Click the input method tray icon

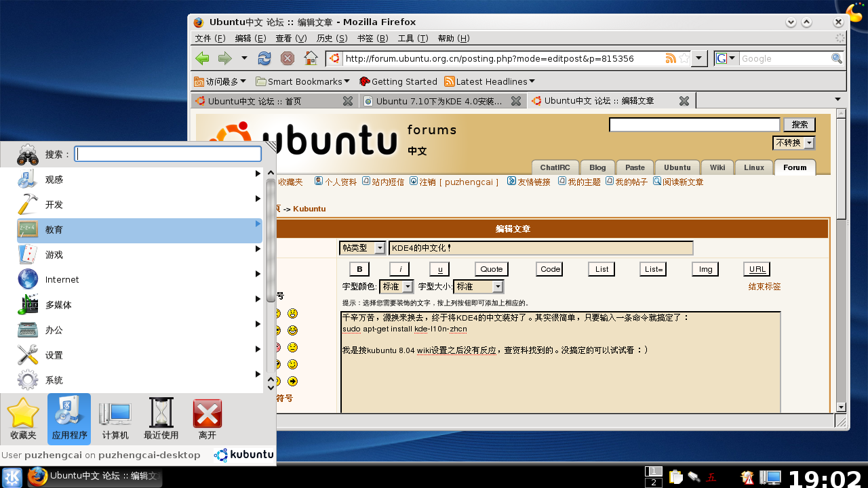[711, 477]
